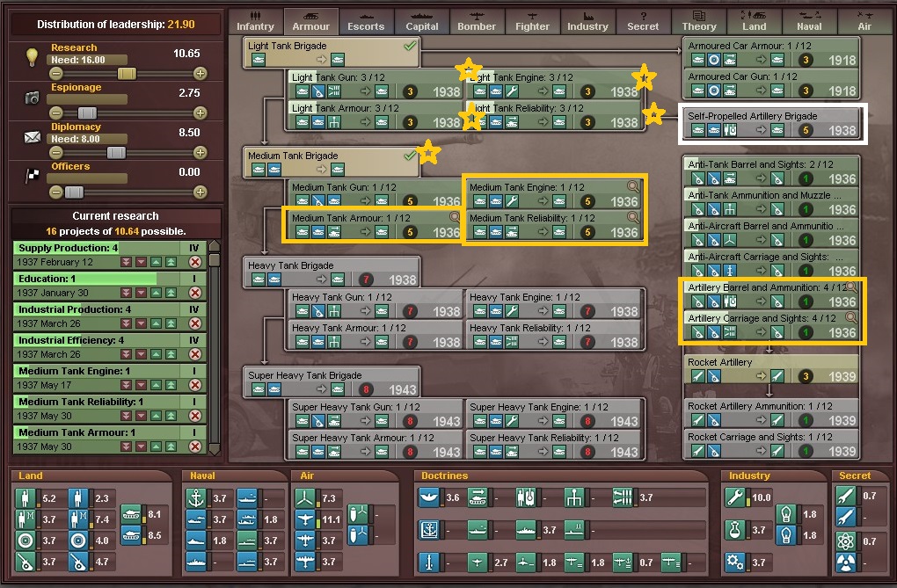Select Heavy Tank Engine technology
897x588 pixels.
554,304
